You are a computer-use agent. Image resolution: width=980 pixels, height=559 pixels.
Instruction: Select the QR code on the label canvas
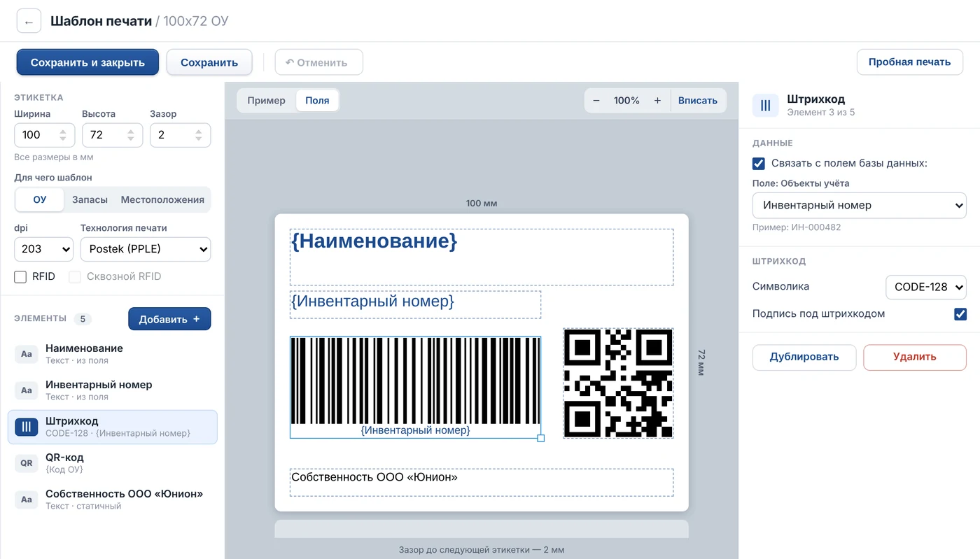pyautogui.click(x=618, y=383)
